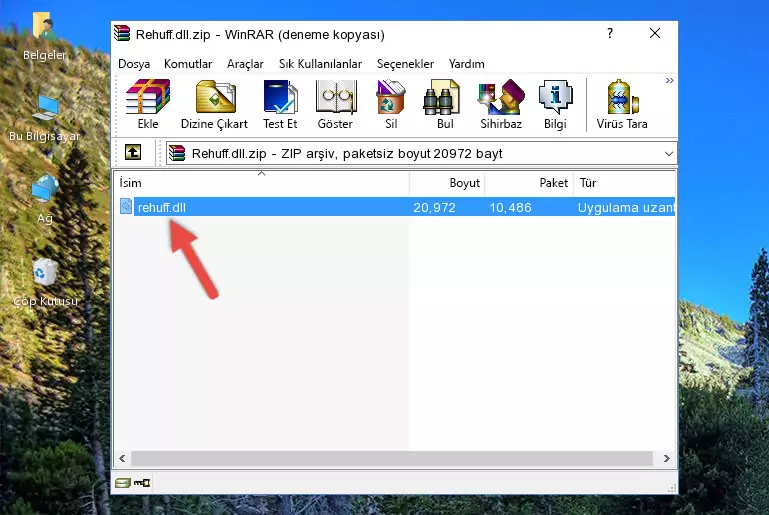Open the Dosya menu
The image size is (769, 515).
pyautogui.click(x=134, y=64)
